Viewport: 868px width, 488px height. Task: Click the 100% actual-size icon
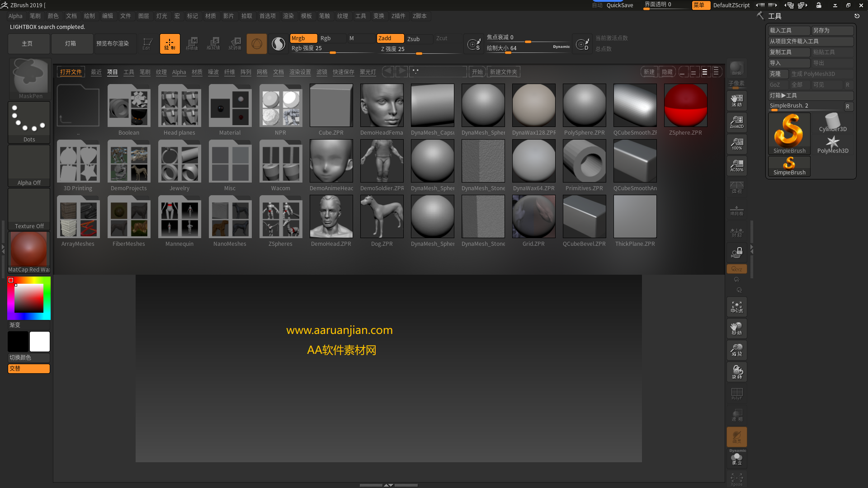pyautogui.click(x=736, y=144)
